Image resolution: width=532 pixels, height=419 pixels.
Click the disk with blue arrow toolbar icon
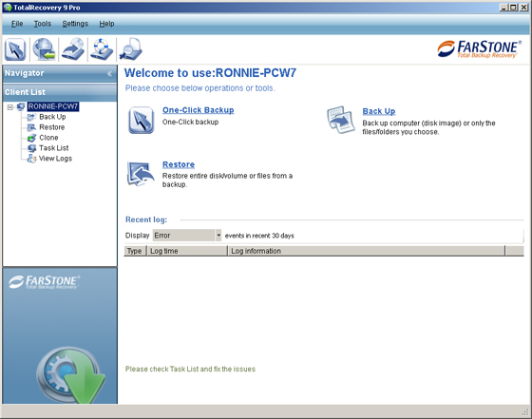click(73, 49)
